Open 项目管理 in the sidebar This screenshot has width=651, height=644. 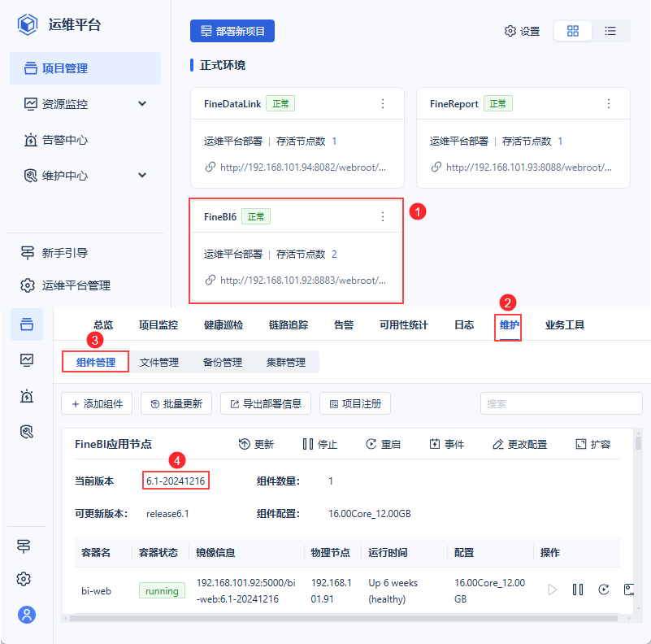click(85, 68)
